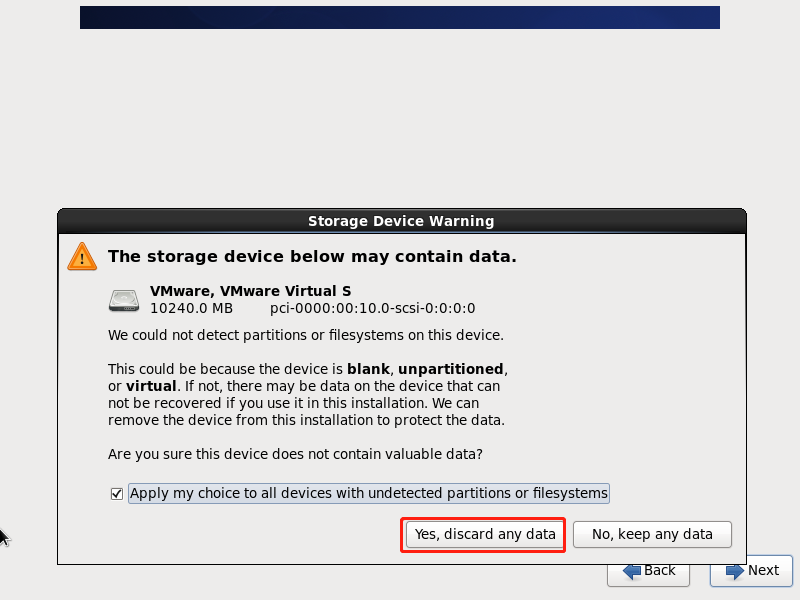Click the dark blue installer banner

pos(400,18)
